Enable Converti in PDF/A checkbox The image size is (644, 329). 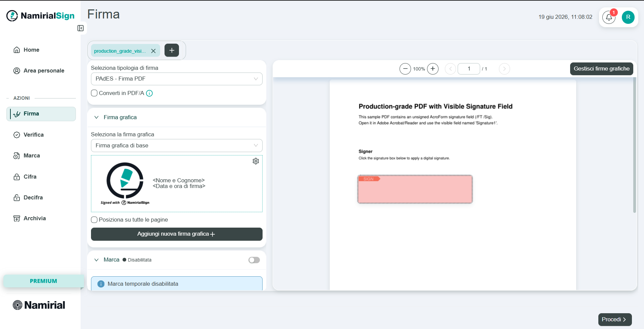[x=94, y=93]
